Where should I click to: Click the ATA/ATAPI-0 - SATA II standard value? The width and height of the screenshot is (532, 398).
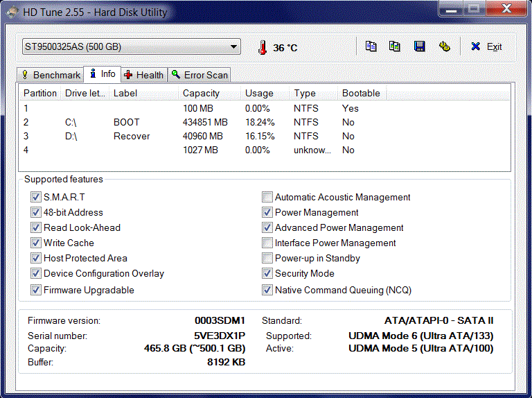point(438,320)
